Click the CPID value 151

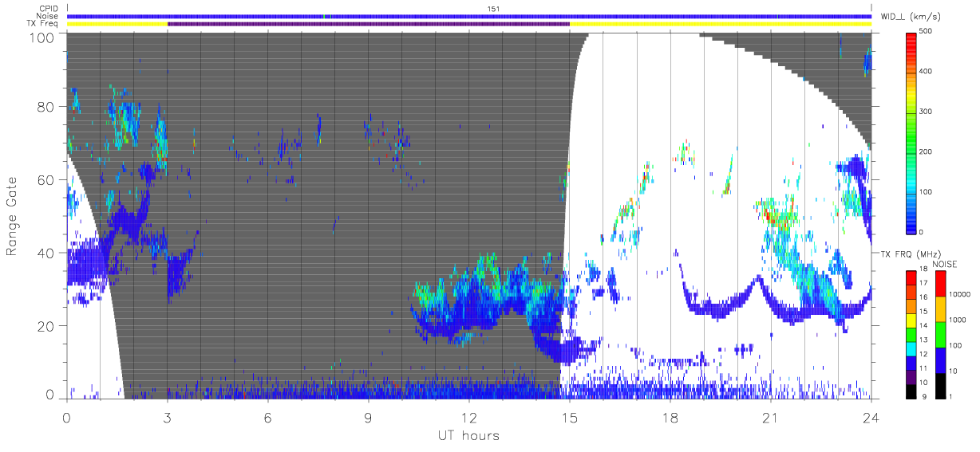[x=492, y=9]
